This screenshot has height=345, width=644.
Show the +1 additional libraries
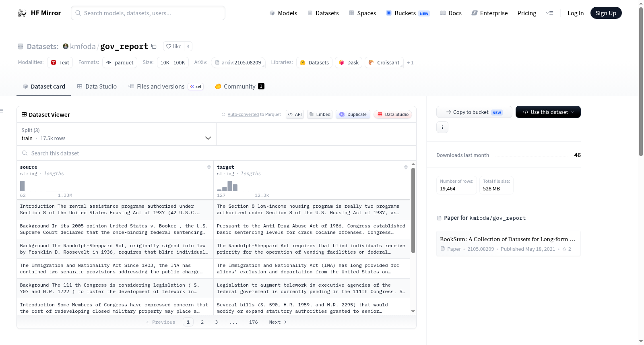[410, 62]
